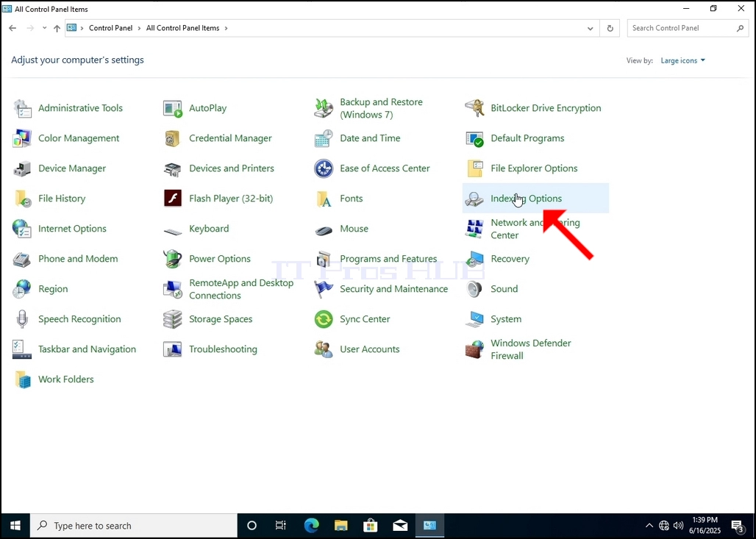This screenshot has width=756, height=539.
Task: Open the Flash Player (32-bit) icon
Action: click(173, 199)
